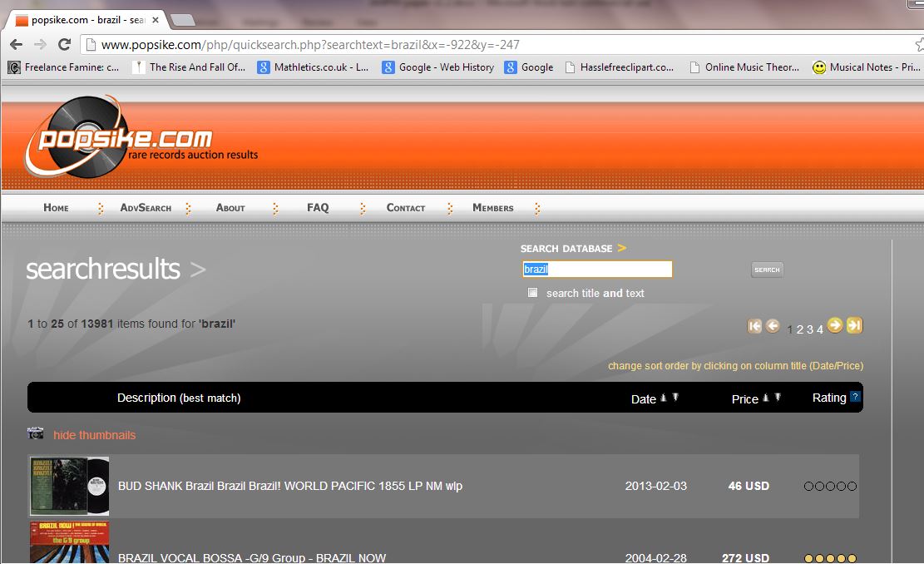
Task: Click the Search button
Action: pyautogui.click(x=768, y=270)
